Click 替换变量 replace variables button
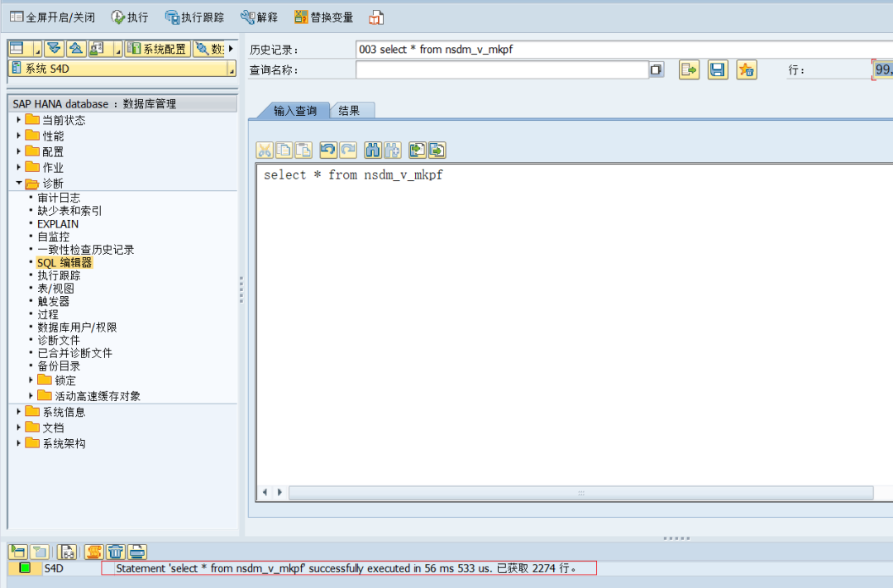Image resolution: width=893 pixels, height=588 pixels. tap(323, 17)
